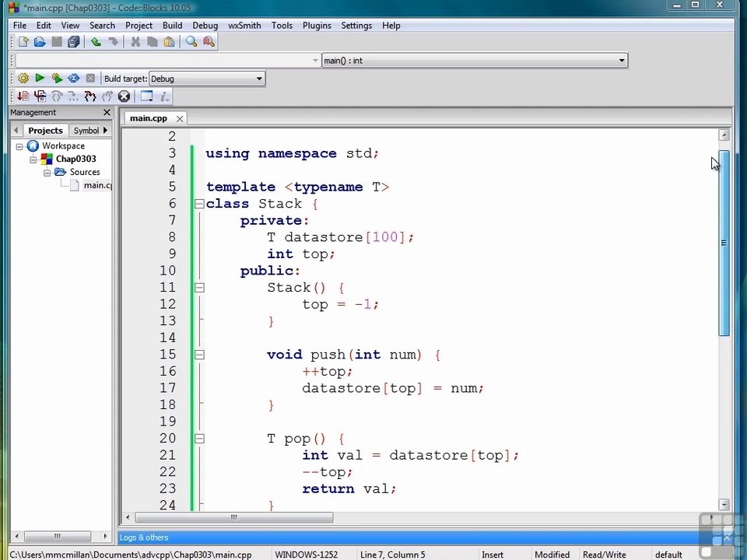This screenshot has height=560, width=747.
Task: Open the Build menu
Action: (172, 25)
